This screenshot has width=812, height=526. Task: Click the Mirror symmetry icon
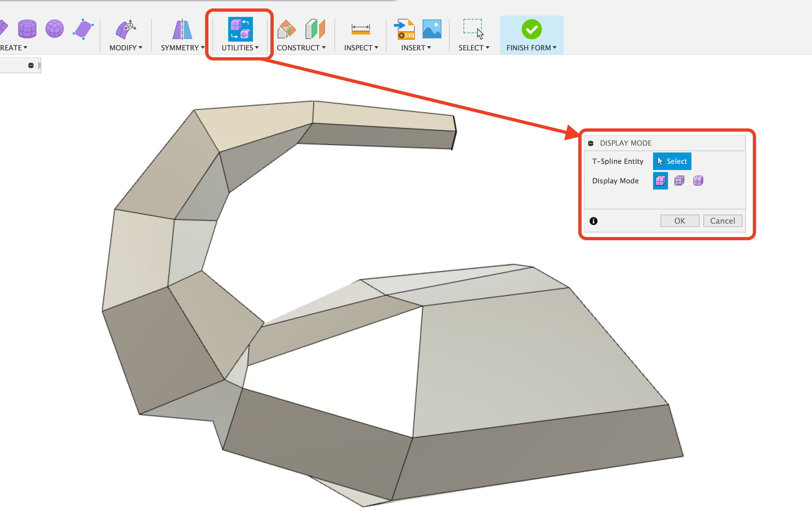(182, 29)
